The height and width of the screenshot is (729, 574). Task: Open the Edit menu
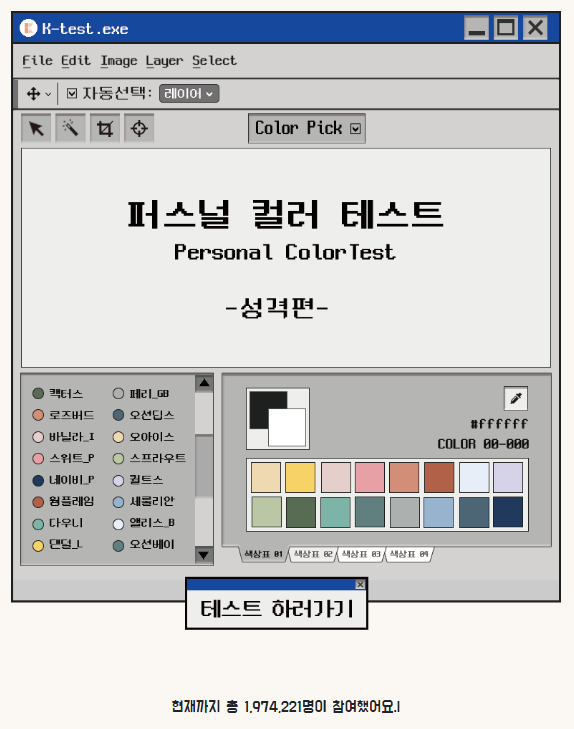click(x=76, y=60)
